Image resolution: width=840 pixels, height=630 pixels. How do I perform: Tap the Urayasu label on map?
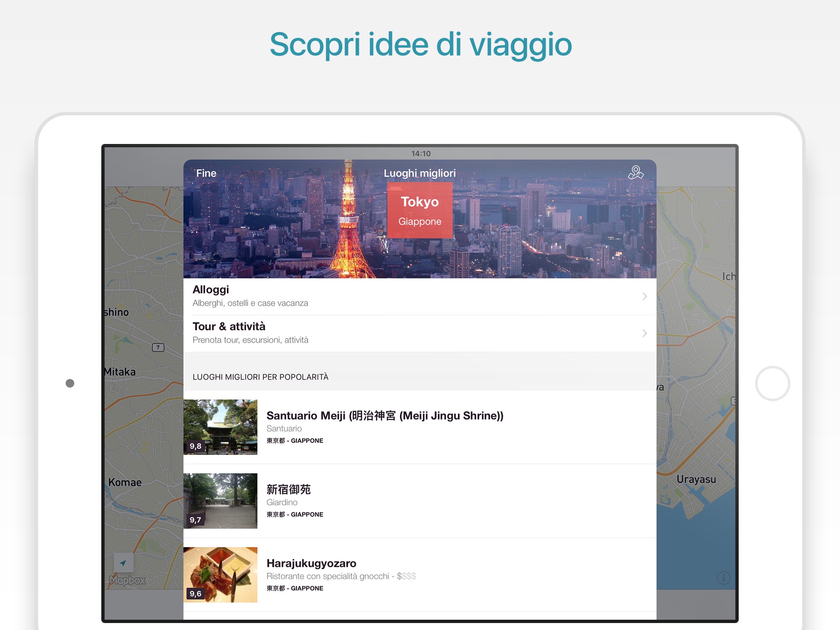coord(696,479)
